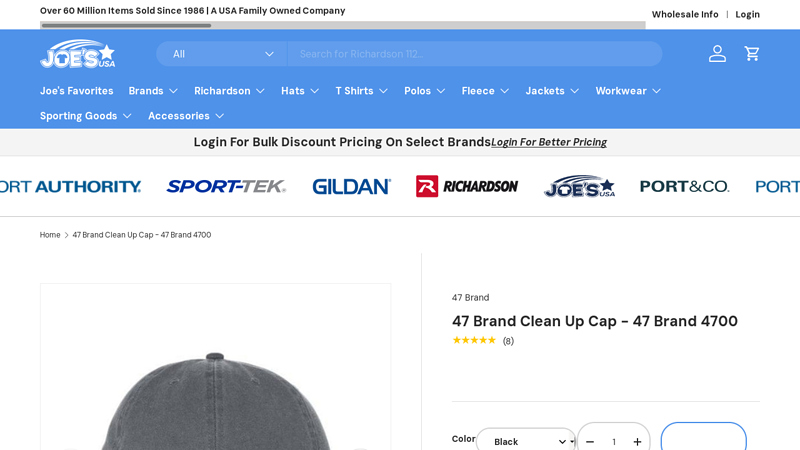The width and height of the screenshot is (800, 450).
Task: Expand the Polos menu
Action: click(425, 91)
